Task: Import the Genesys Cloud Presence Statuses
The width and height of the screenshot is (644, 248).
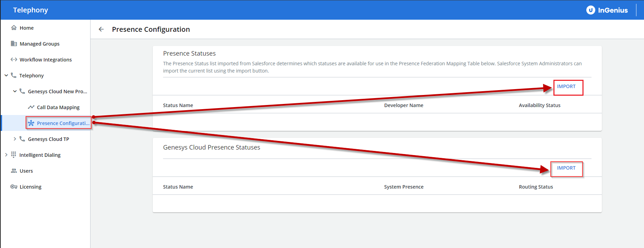Action: tap(566, 168)
